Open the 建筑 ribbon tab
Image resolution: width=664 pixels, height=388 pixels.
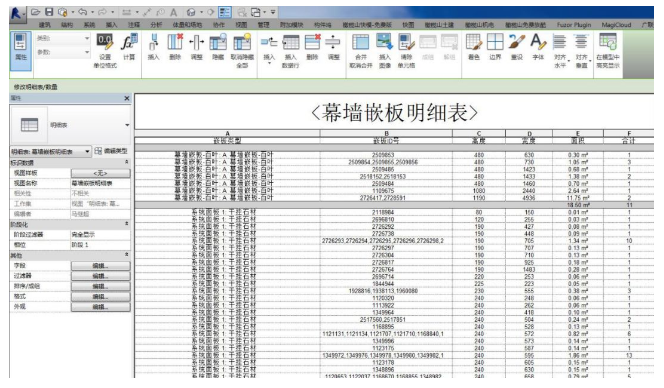pos(44,25)
